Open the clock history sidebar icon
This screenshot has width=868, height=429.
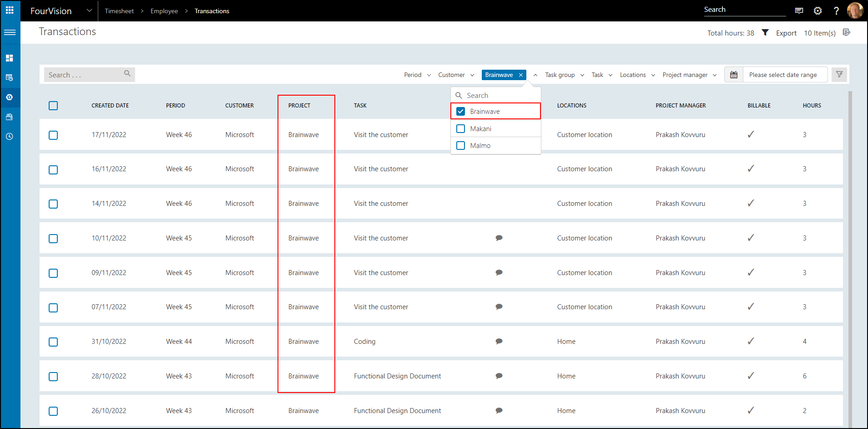pyautogui.click(x=10, y=136)
